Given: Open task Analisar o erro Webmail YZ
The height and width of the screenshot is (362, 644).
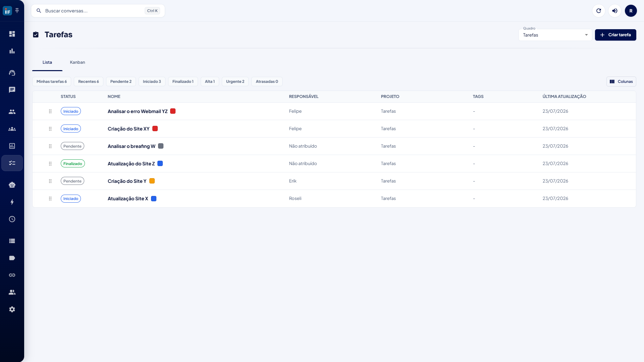Looking at the screenshot, I should tap(138, 111).
